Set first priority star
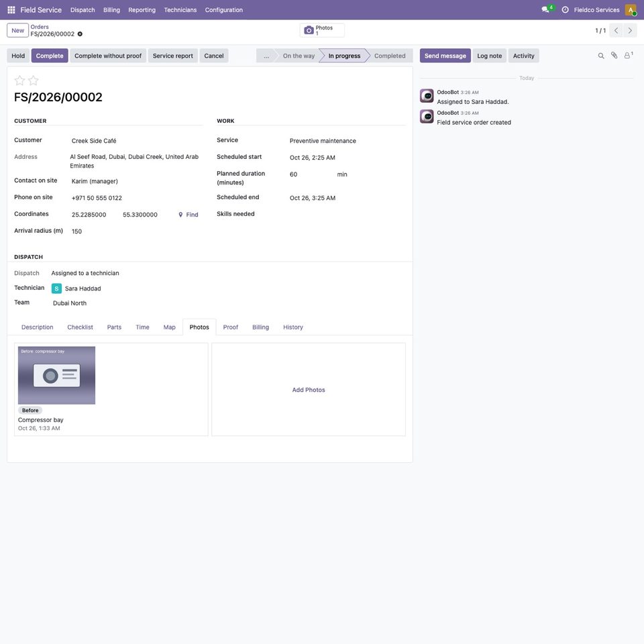Image resolution: width=644 pixels, height=644 pixels. [x=19, y=80]
